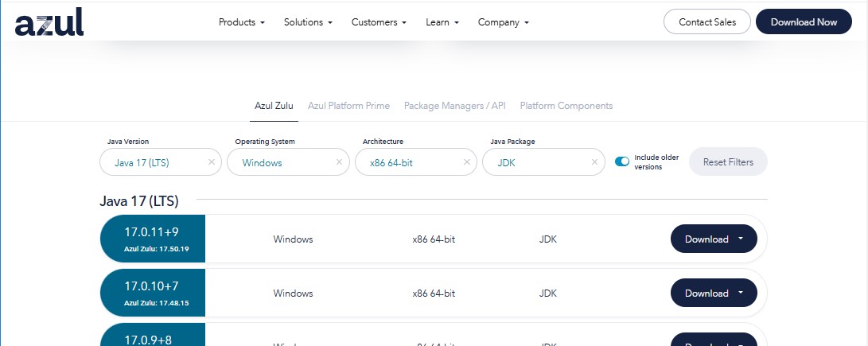Clear the Windows operating system filter
The image size is (868, 346).
click(x=340, y=162)
